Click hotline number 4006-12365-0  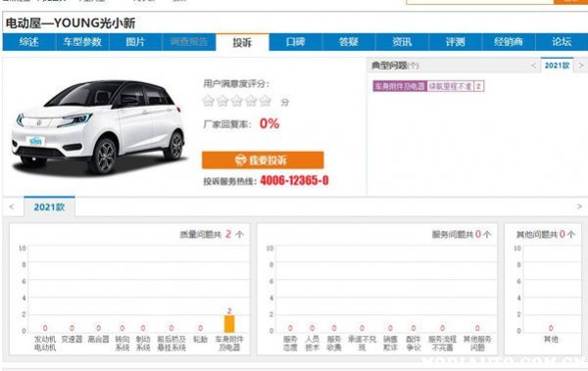point(294,181)
